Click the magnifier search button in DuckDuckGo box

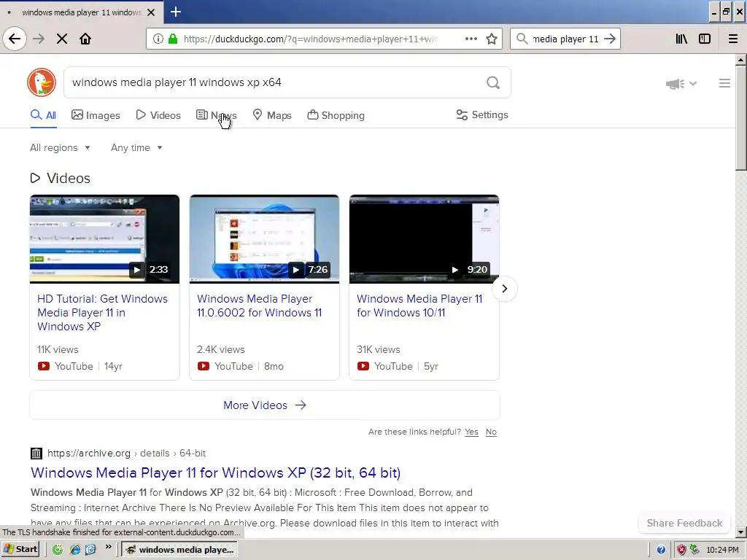pyautogui.click(x=493, y=83)
